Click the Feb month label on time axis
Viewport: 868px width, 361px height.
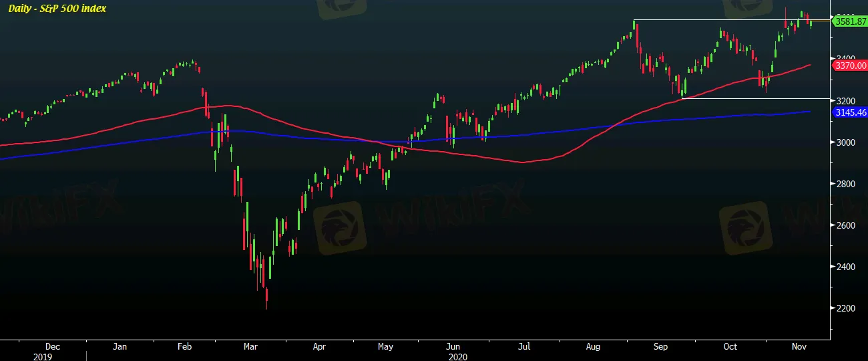pyautogui.click(x=185, y=347)
